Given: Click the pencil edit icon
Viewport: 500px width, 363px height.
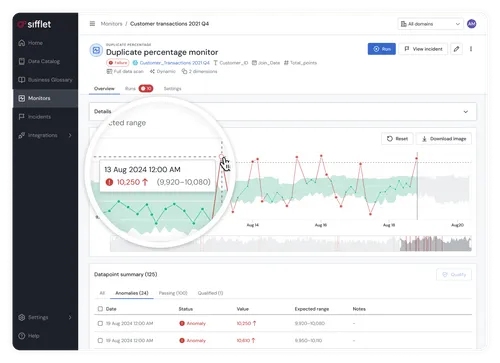Looking at the screenshot, I should [456, 49].
